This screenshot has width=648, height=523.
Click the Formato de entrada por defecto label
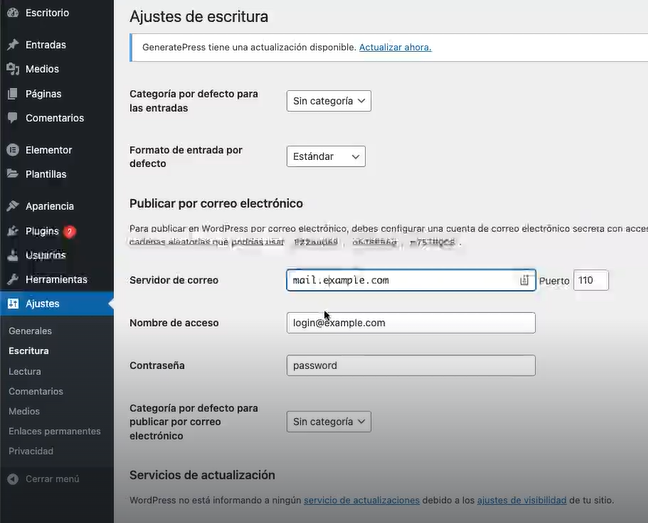186,157
